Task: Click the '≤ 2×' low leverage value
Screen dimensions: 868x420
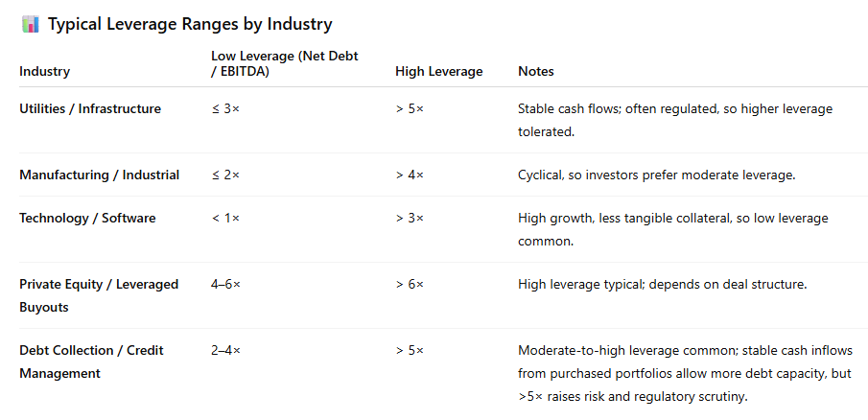Action: point(225,175)
